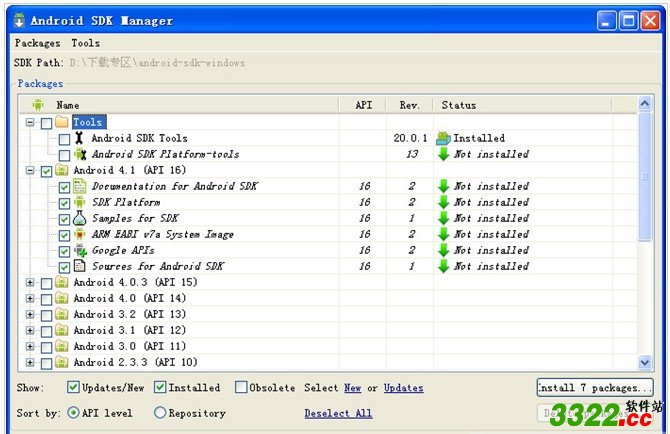Click the green arrow status for ARM EABI image
The height and width of the screenshot is (434, 670).
tap(444, 234)
